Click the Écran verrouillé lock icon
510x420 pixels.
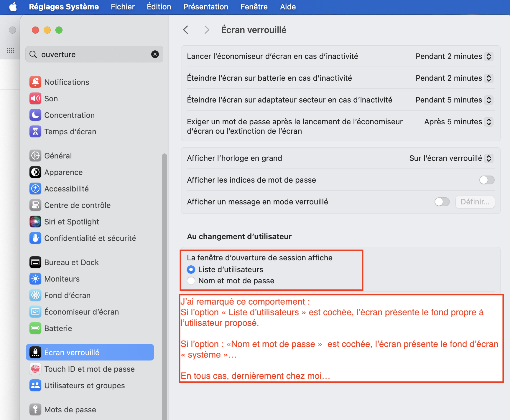tap(35, 352)
